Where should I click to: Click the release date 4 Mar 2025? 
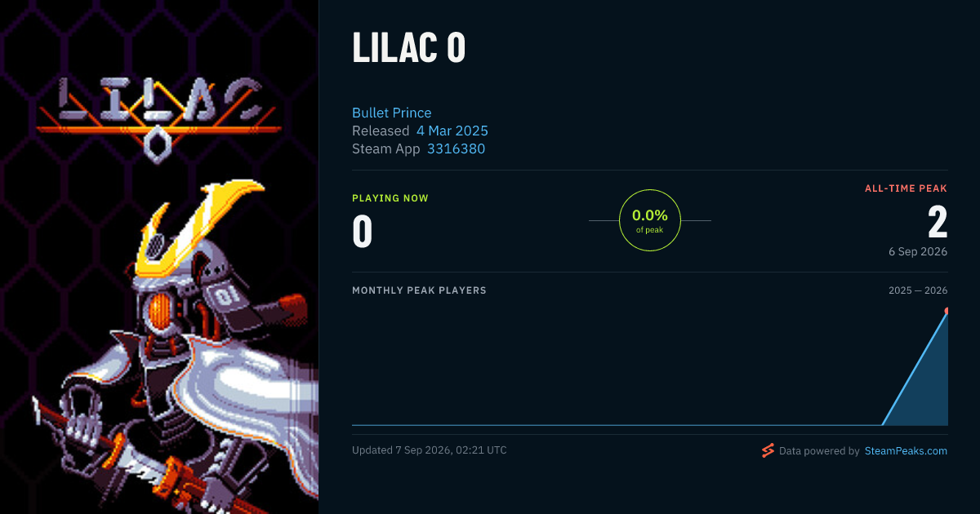(452, 131)
